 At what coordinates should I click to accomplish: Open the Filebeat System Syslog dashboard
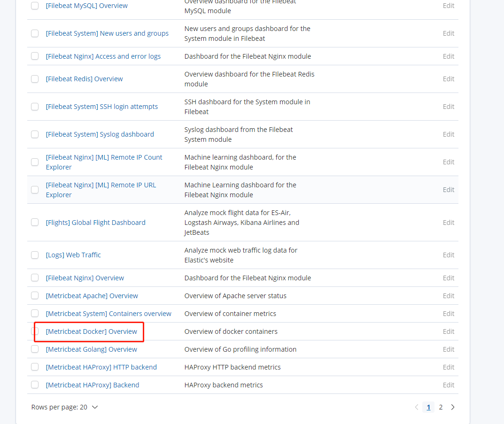pyautogui.click(x=100, y=134)
